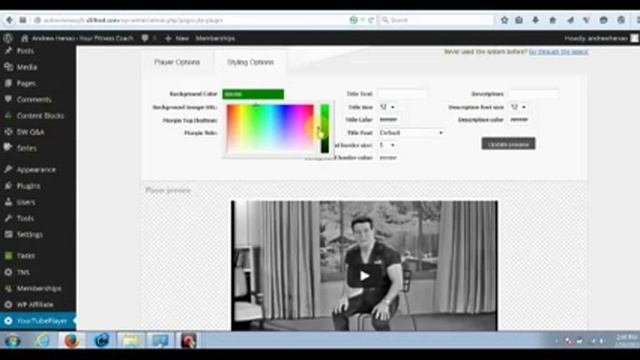Viewport: 640px width, 360px height.
Task: Bookmark this page with the star icon
Action: (504, 20)
